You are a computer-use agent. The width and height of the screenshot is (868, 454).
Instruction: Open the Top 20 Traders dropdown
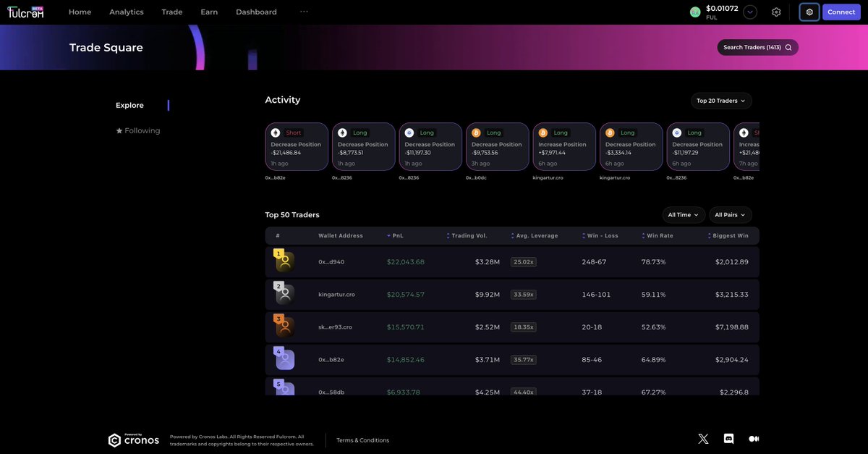[721, 101]
